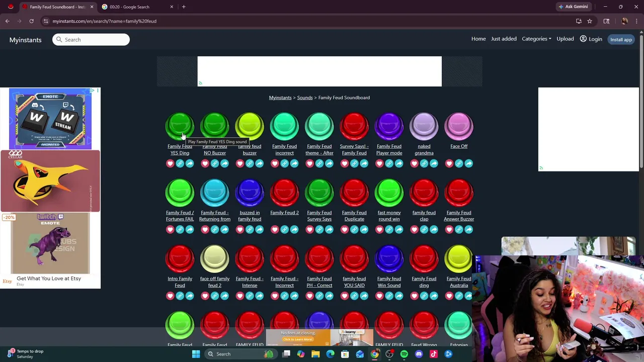Viewport: 644px width, 362px height.
Task: Open the Login page
Action: click(x=591, y=39)
